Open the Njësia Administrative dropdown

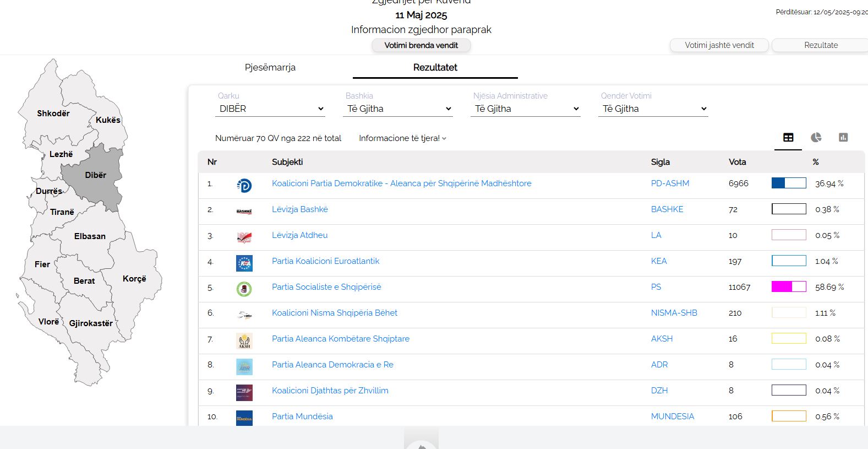[526, 109]
